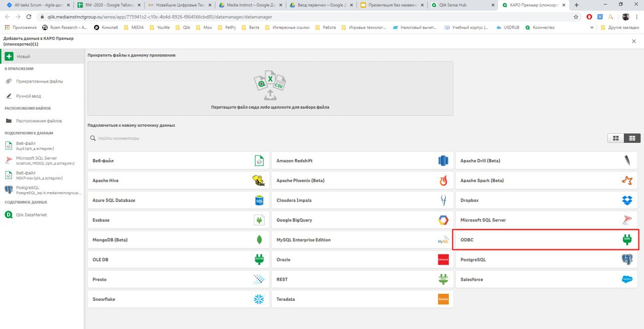Select the PostgreSQL connection in sidebar

click(42, 190)
